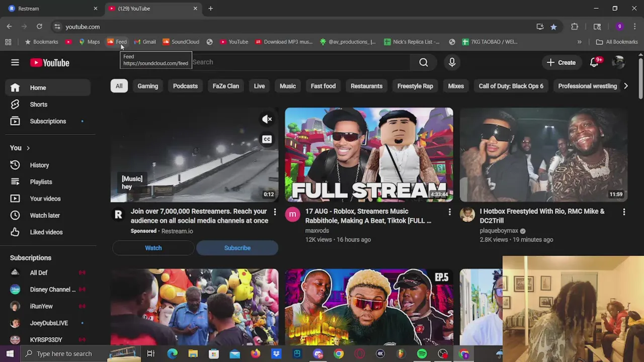The width and height of the screenshot is (644, 362).
Task: Bookmark this page with star icon
Action: point(553,27)
